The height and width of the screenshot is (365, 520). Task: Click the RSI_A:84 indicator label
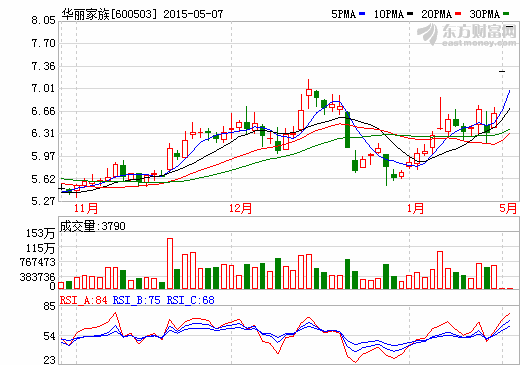83,300
